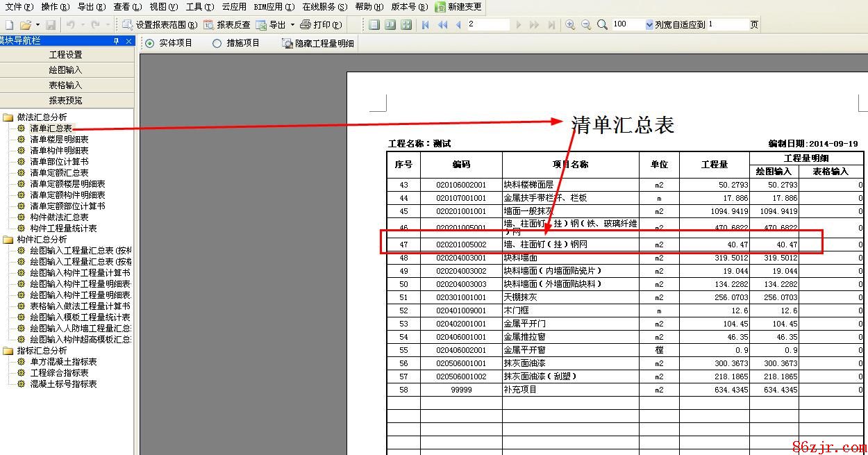Screen dimensions: 868x455
Task: Open the zoom percentage dropdown
Action: pyautogui.click(x=649, y=25)
